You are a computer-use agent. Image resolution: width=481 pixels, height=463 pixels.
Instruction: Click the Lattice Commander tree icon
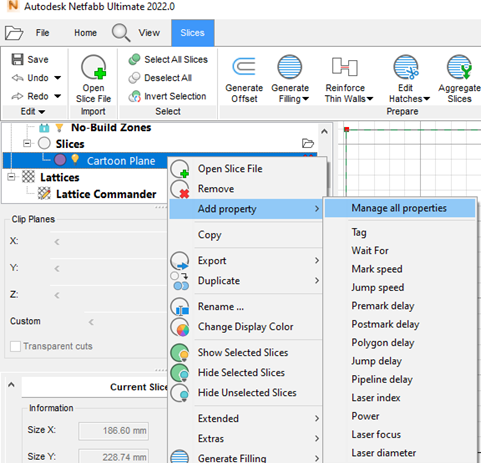click(x=44, y=193)
